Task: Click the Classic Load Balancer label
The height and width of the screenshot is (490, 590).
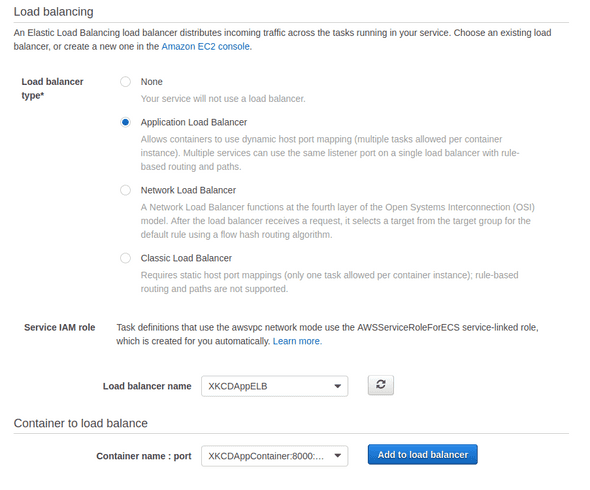Action: click(x=186, y=258)
